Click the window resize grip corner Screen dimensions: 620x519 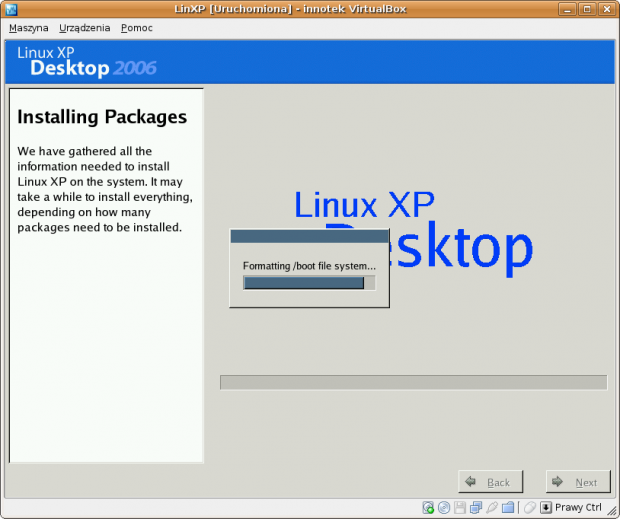click(x=611, y=510)
